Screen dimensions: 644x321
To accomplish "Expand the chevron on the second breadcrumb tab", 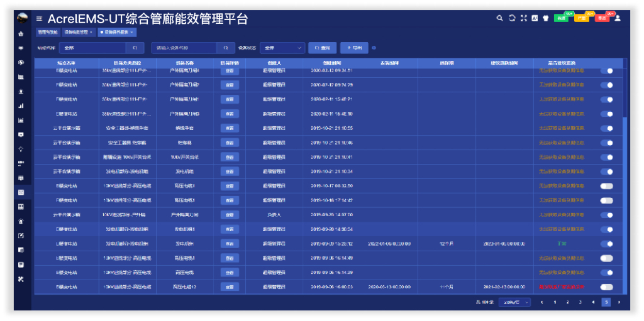I will 91,31.
